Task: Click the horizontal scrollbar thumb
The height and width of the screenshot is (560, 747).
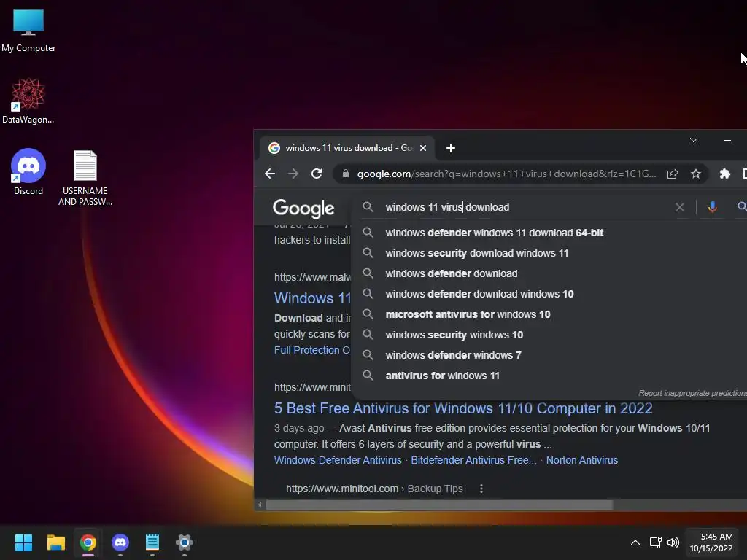Action: click(438, 505)
